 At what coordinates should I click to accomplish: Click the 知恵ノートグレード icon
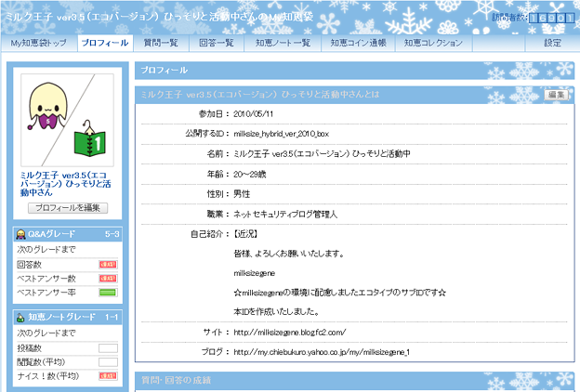20,318
